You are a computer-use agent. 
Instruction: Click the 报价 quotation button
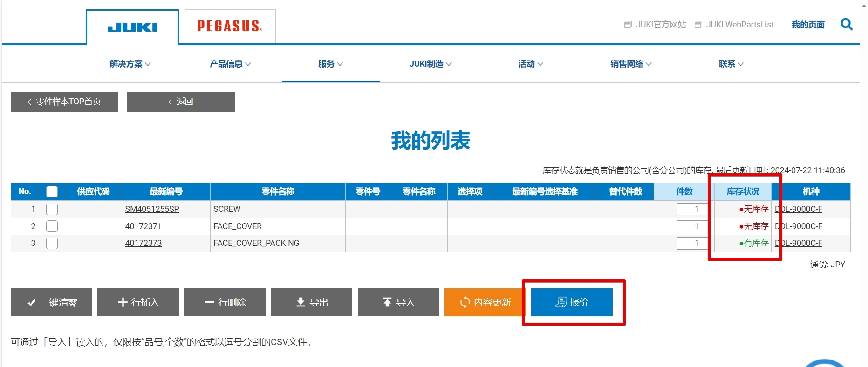tap(572, 302)
